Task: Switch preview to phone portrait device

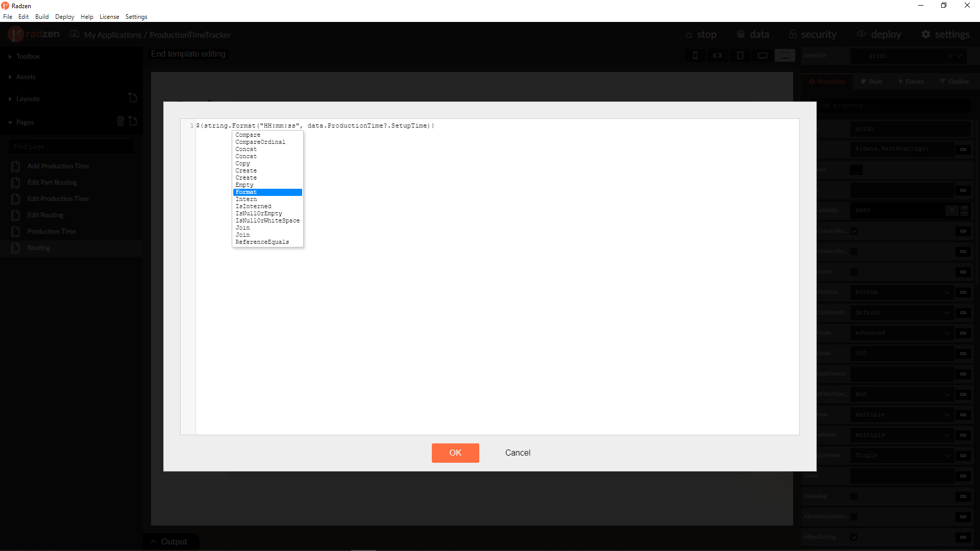Action: point(695,56)
